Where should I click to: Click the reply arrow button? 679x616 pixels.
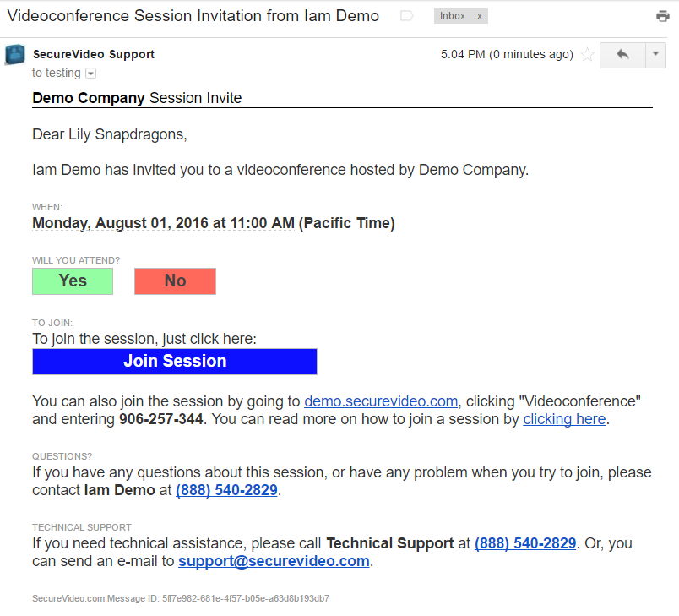[622, 55]
